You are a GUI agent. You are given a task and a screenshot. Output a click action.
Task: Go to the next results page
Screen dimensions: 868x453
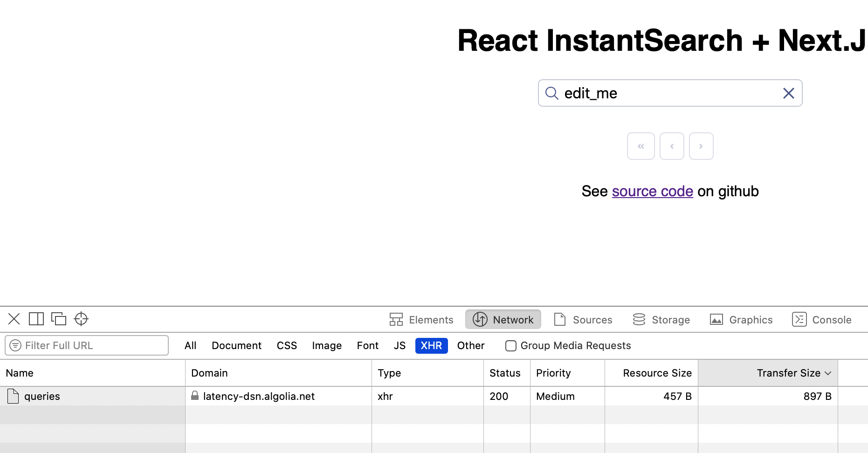click(701, 146)
